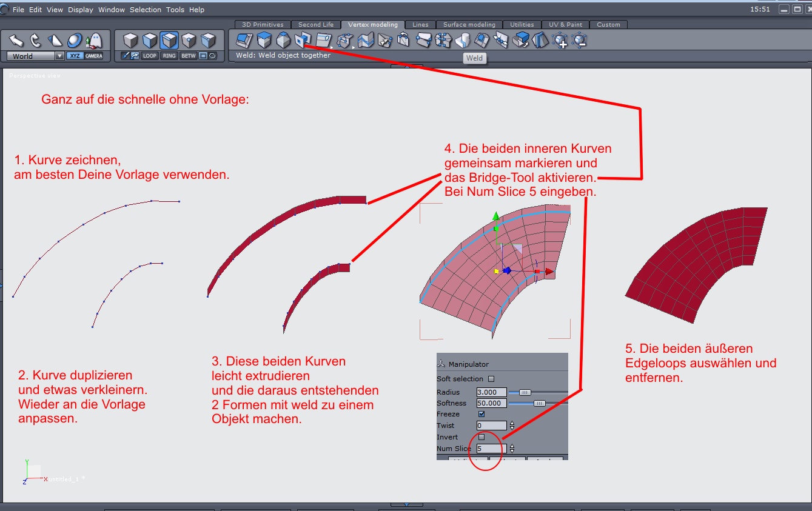Choose the universal manipulator sphere icon
The height and width of the screenshot is (511, 812).
coord(75,41)
